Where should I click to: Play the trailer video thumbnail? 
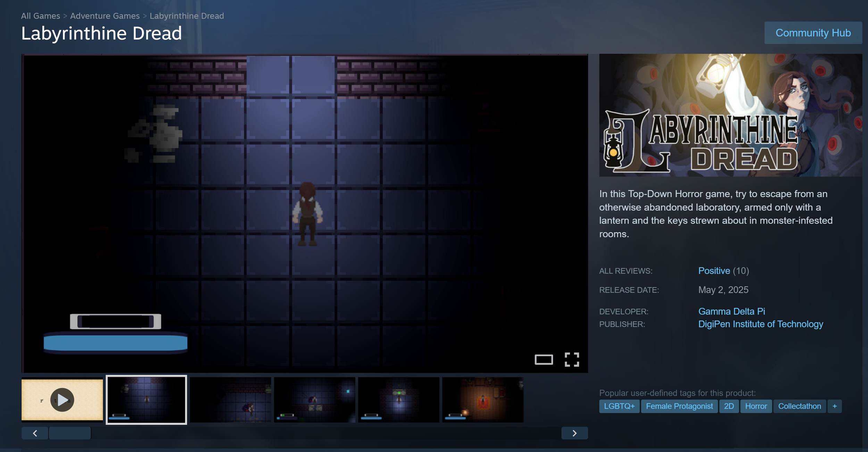[62, 400]
